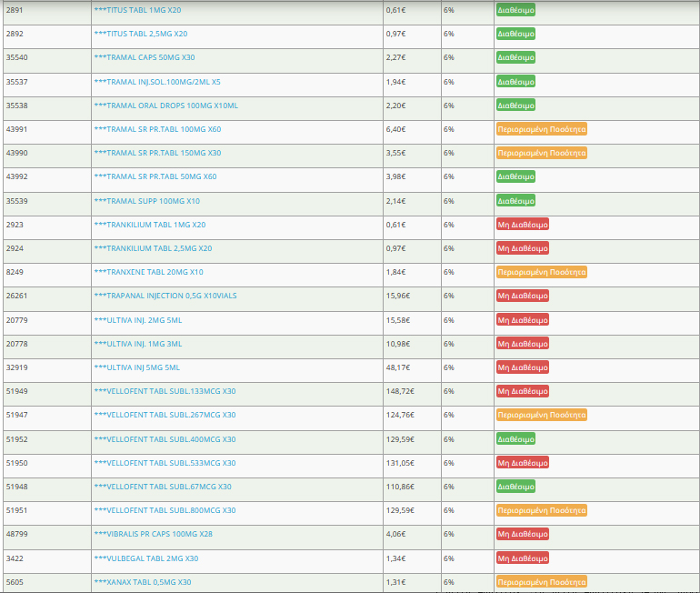Click green available badge for VELLOFENT 67MCG
The image size is (700, 593).
point(515,487)
